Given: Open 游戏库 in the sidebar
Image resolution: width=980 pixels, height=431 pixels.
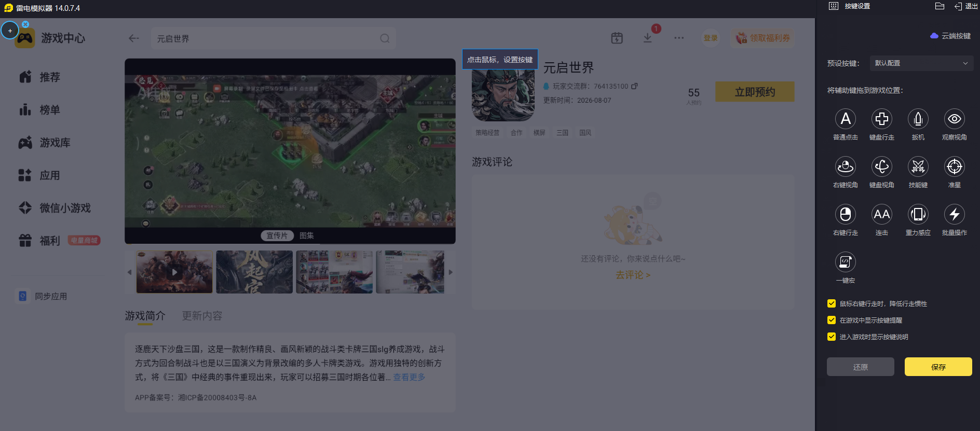Looking at the screenshot, I should (45, 143).
